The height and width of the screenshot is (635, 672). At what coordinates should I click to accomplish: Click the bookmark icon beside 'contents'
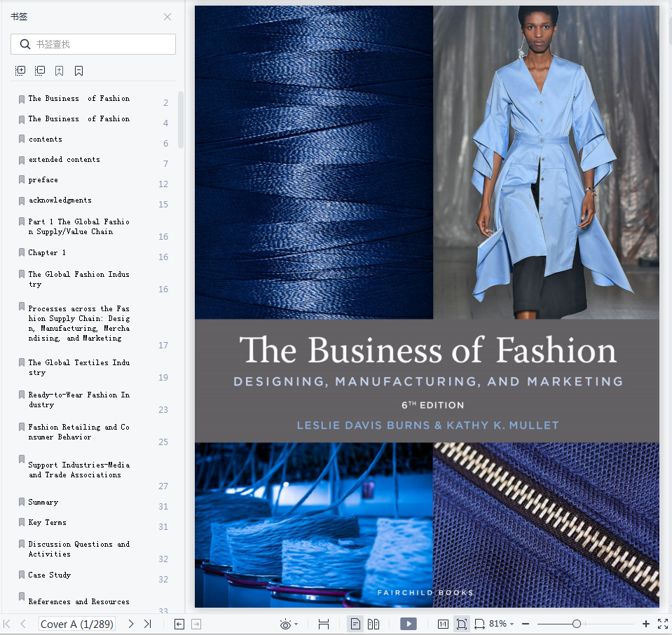22,139
